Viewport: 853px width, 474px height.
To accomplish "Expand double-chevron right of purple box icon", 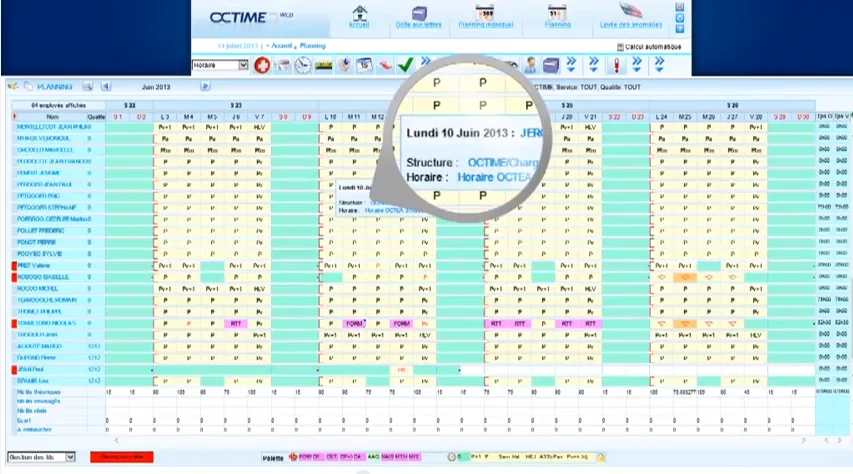I will [x=571, y=65].
